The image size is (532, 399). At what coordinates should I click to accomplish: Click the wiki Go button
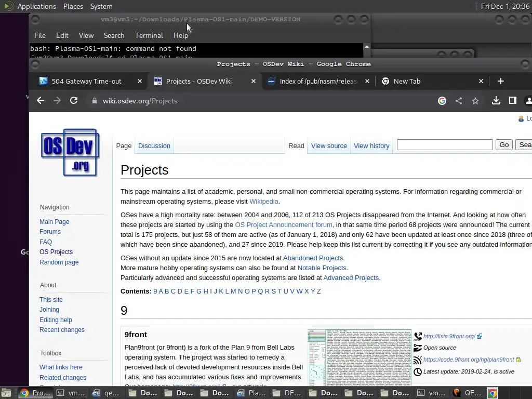[x=504, y=145]
